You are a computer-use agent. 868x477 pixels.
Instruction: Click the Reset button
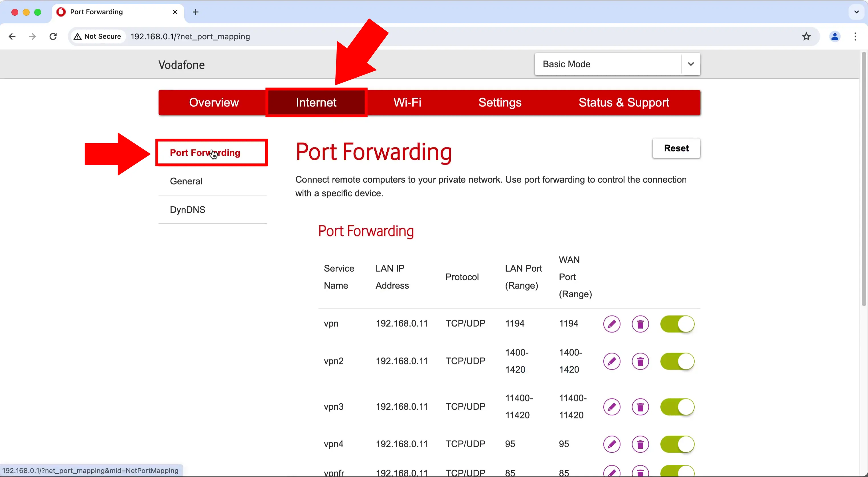click(x=676, y=148)
